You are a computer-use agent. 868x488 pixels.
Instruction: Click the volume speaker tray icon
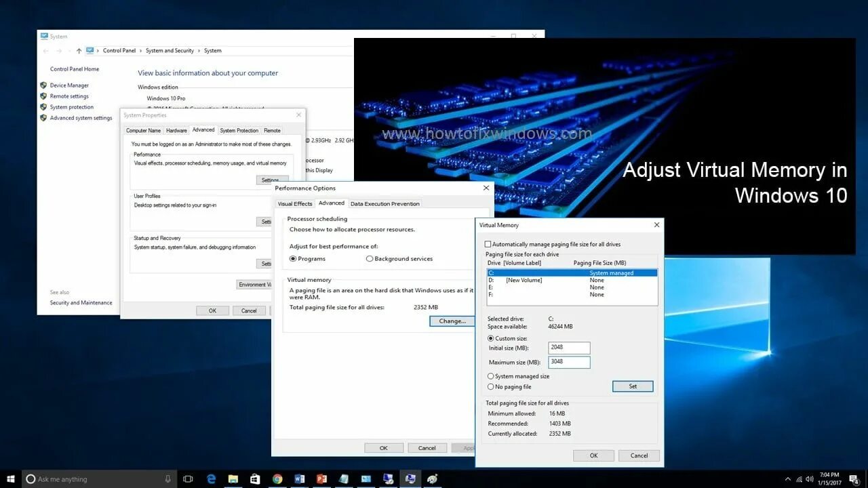tap(810, 480)
